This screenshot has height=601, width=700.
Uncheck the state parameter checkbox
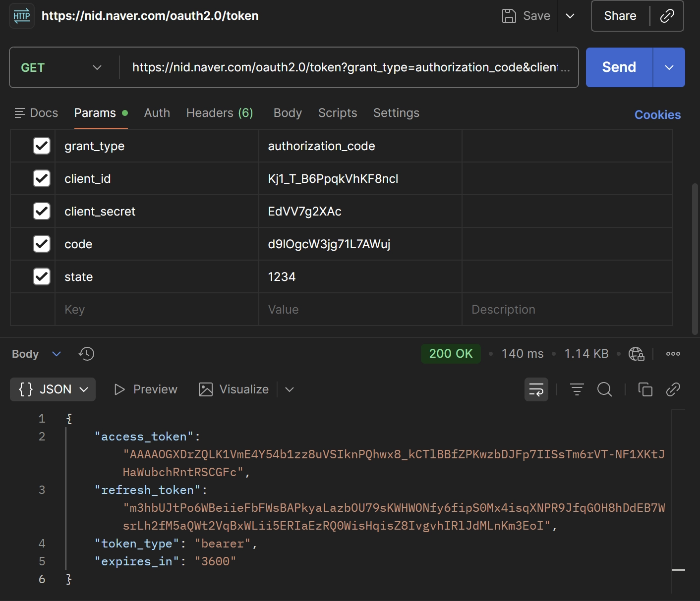(x=42, y=276)
